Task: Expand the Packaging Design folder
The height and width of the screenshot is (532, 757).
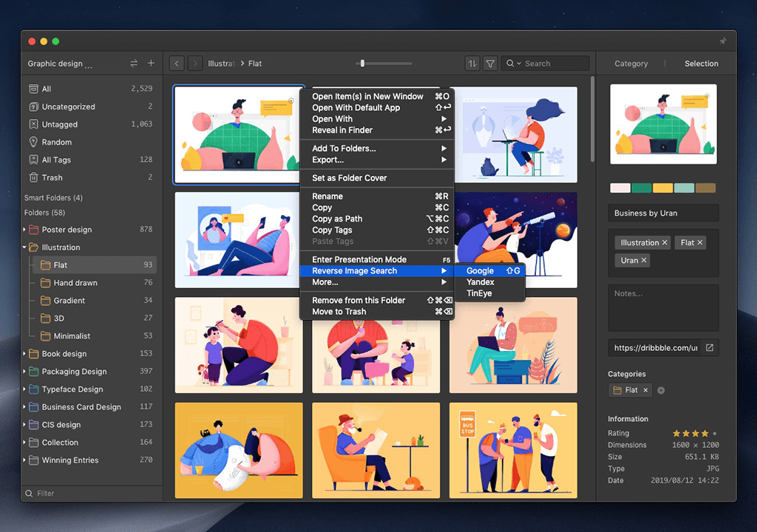Action: click(x=25, y=372)
